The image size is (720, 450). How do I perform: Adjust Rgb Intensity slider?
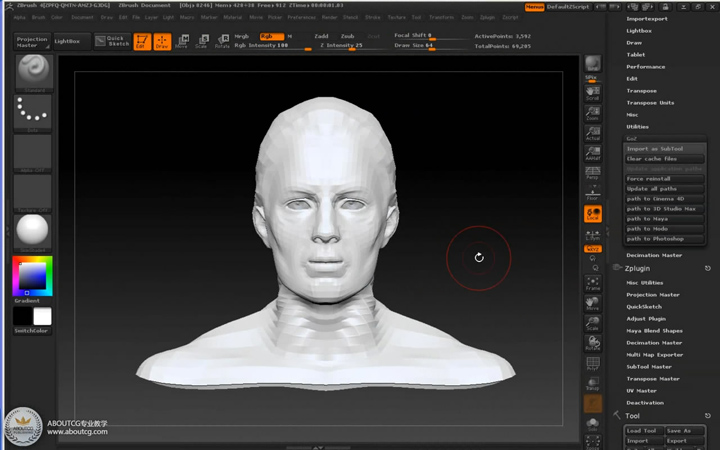273,46
